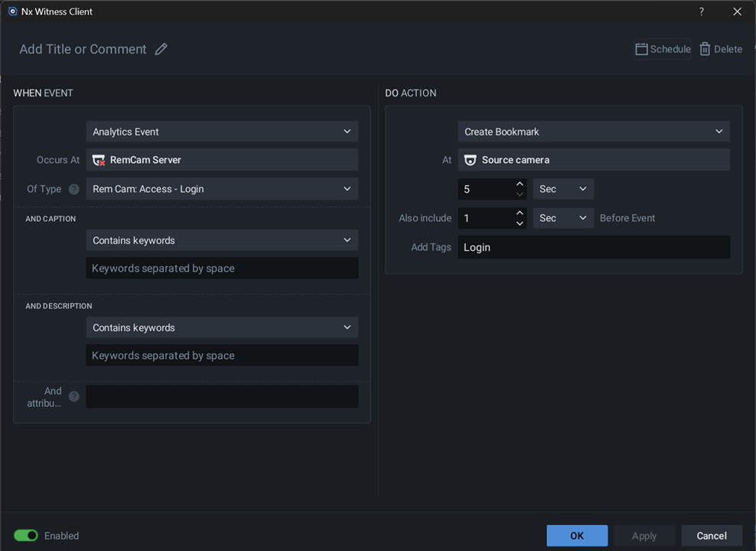Click the Apply button

click(644, 536)
